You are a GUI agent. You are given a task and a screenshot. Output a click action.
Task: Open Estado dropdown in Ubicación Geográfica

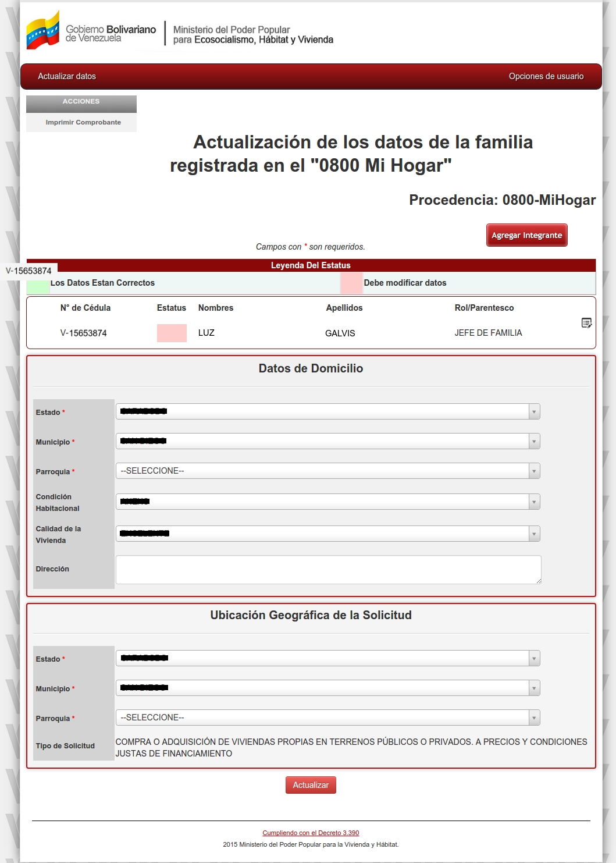point(328,658)
